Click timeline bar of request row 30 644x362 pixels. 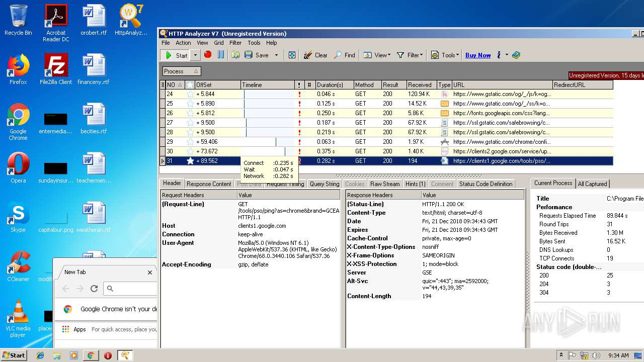(x=285, y=151)
